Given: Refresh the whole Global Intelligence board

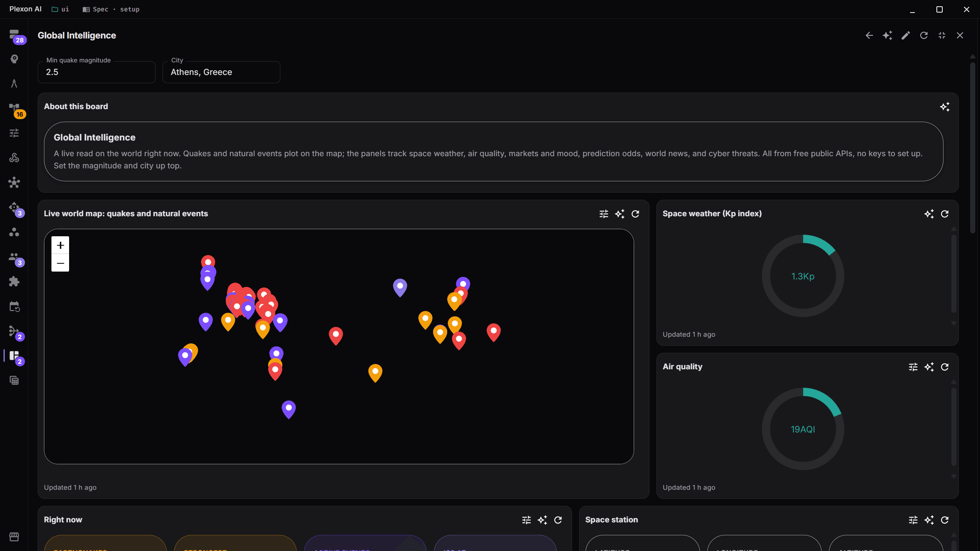Looking at the screenshot, I should click(x=924, y=35).
